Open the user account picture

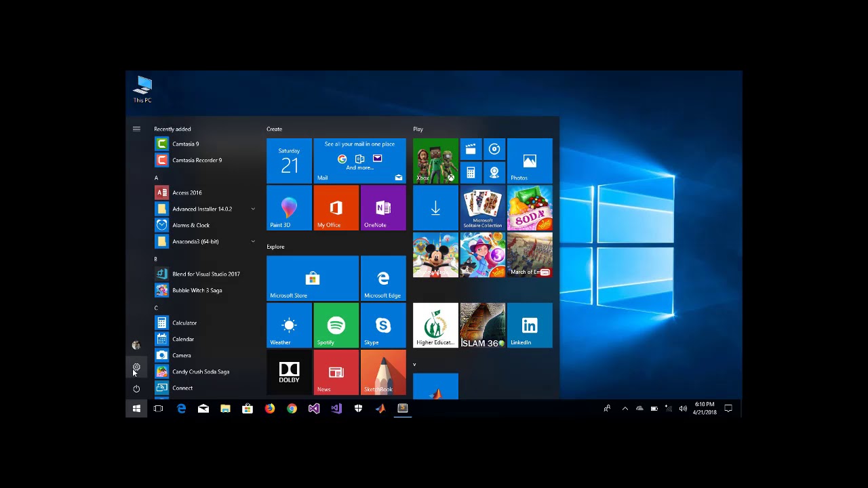[136, 346]
